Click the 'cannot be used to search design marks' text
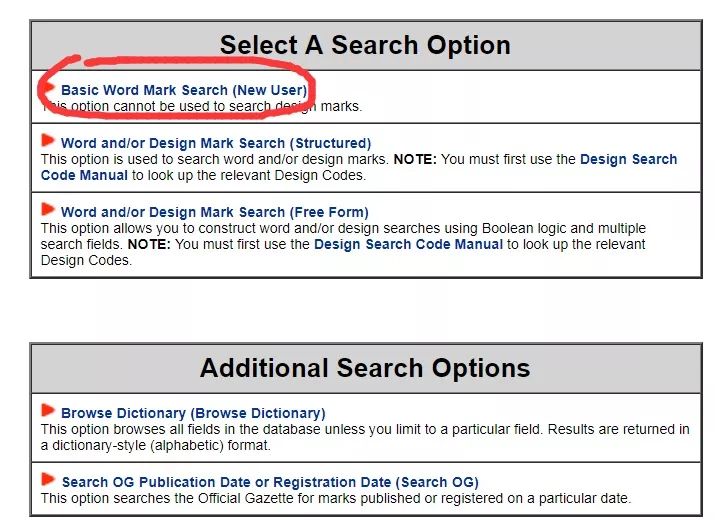 pos(202,106)
